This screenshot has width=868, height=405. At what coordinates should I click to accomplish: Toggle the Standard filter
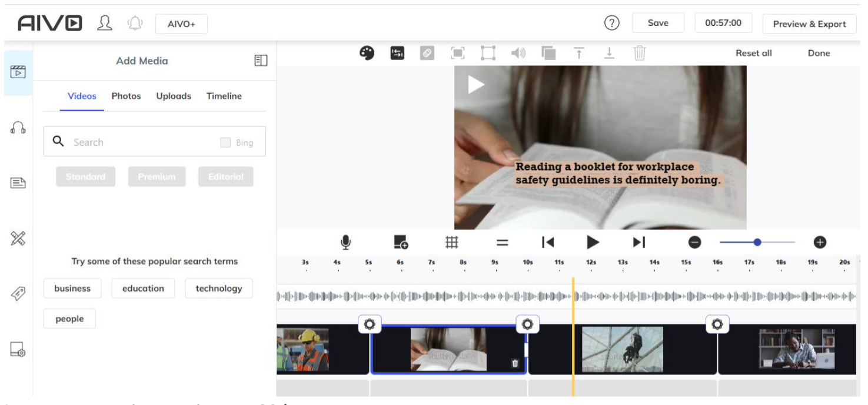point(86,177)
